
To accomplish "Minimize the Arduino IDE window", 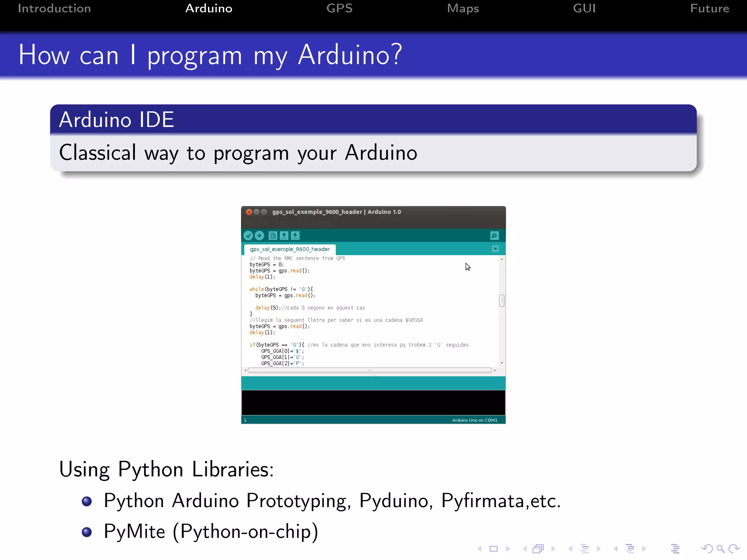I will [x=256, y=212].
